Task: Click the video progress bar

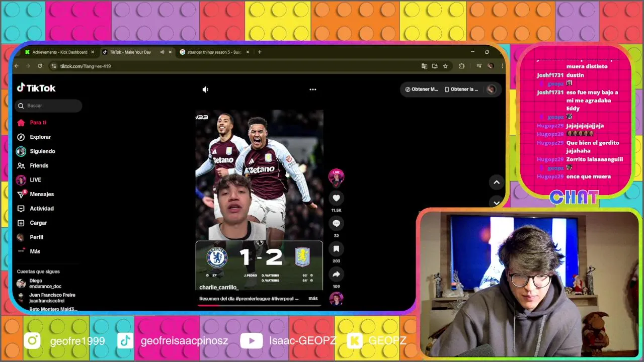Action: click(259, 305)
